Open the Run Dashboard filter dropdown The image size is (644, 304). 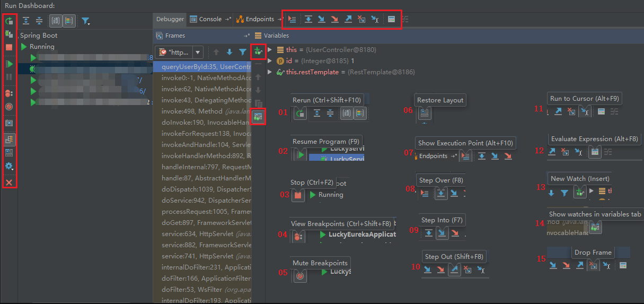(86, 21)
